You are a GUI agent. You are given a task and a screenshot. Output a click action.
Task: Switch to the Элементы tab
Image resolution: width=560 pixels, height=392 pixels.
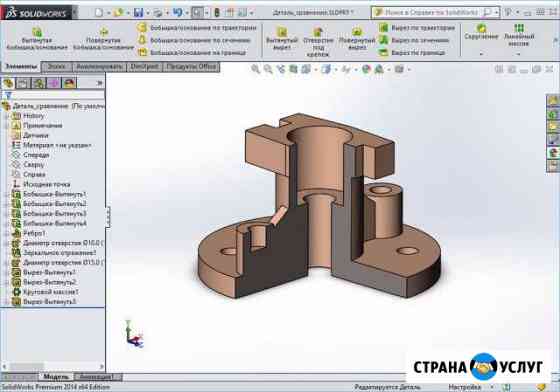[21, 67]
